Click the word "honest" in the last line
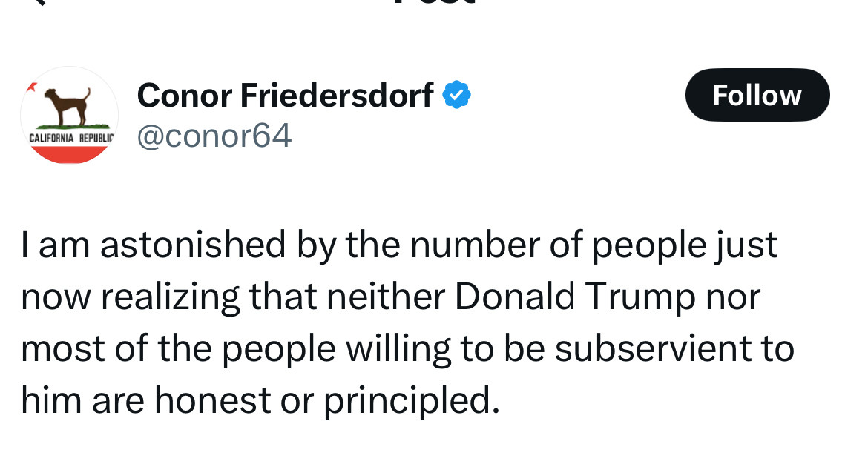868x470 pixels. coord(213,400)
